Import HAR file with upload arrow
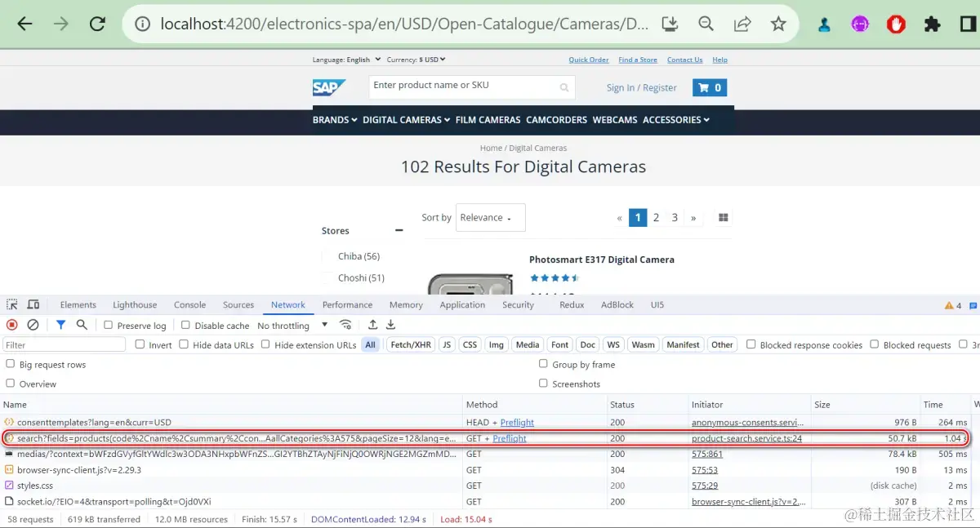980x528 pixels. [373, 325]
